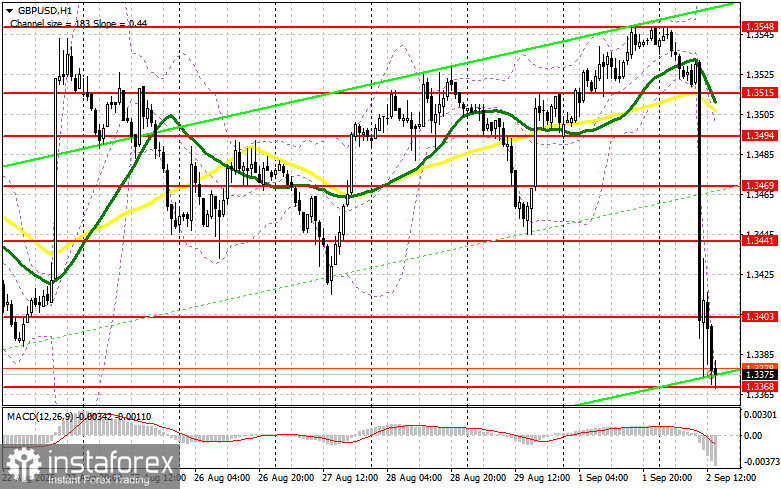781x489 pixels.
Task: Click the 1.3505 price axis value
Action: (x=760, y=115)
